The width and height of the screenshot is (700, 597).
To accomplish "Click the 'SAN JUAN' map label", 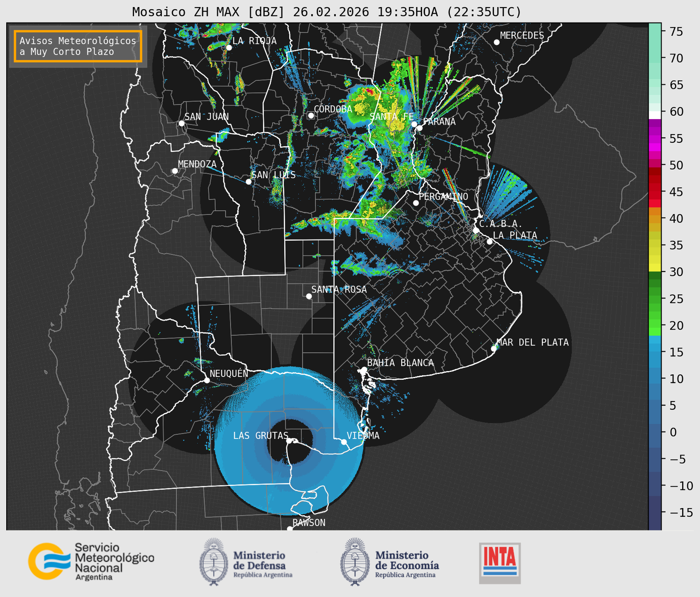I will click(x=207, y=117).
